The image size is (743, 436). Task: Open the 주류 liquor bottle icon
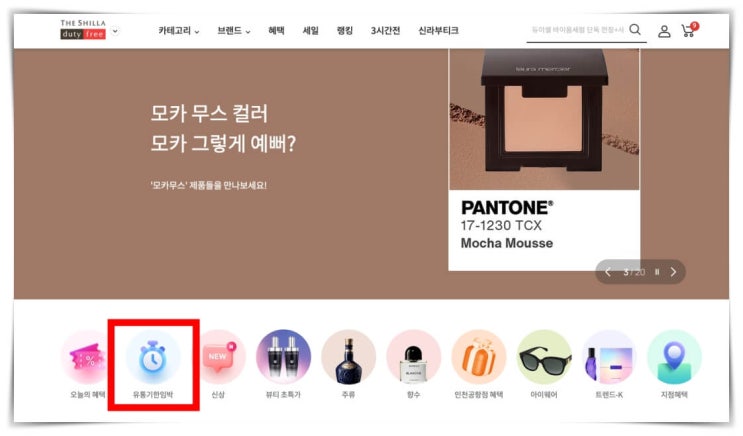click(x=349, y=357)
